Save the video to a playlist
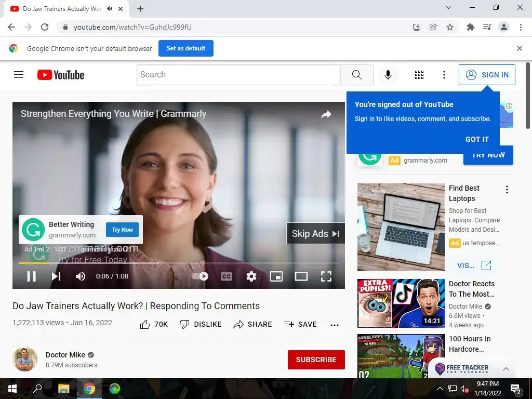This screenshot has height=399, width=532. point(300,324)
